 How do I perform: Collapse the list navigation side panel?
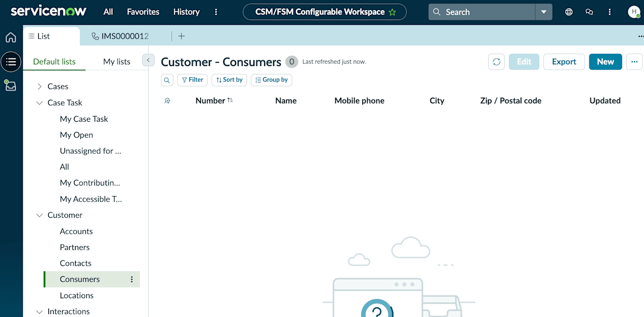[x=149, y=60]
